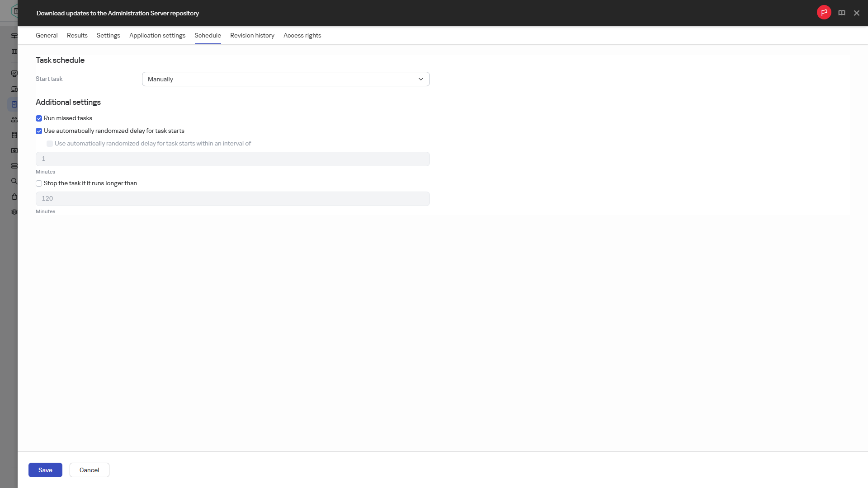Click the map-shaped sidebar icon
Viewport: 868px width, 488px height.
click(x=14, y=52)
